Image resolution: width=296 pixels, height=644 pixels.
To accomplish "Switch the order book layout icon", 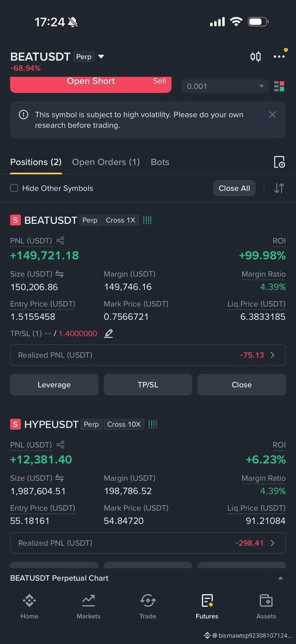I will 279,86.
